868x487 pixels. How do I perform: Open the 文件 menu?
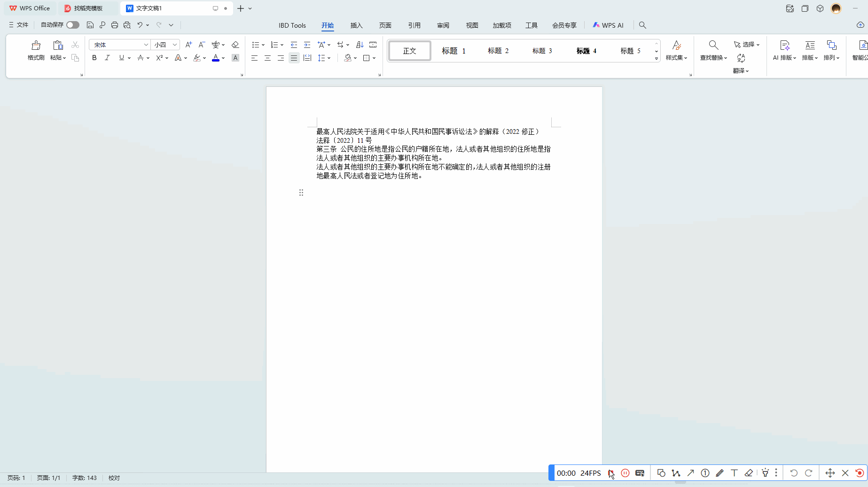click(x=19, y=25)
